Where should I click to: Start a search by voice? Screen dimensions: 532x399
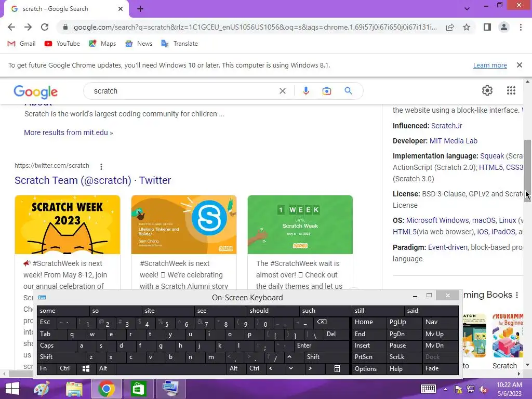pyautogui.click(x=305, y=91)
